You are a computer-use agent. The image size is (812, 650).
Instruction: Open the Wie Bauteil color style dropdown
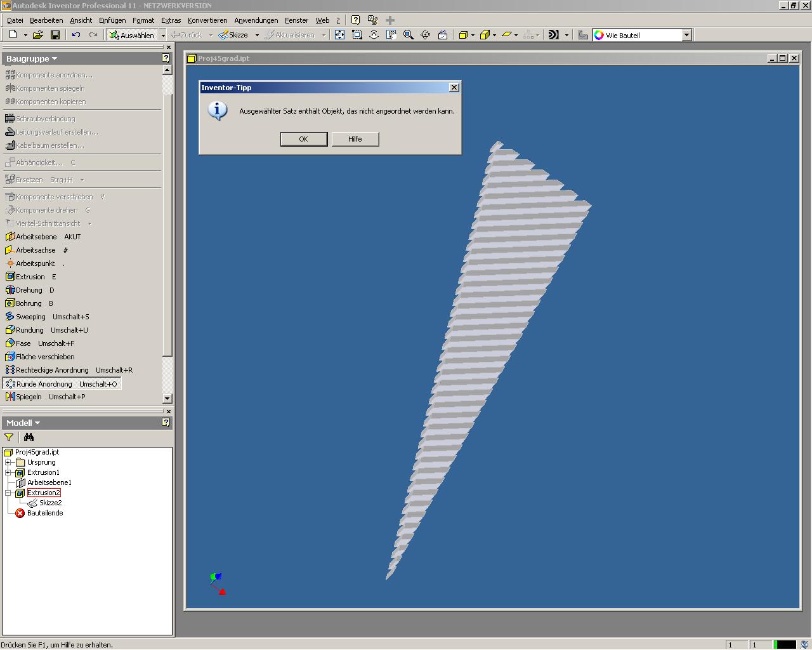(686, 36)
